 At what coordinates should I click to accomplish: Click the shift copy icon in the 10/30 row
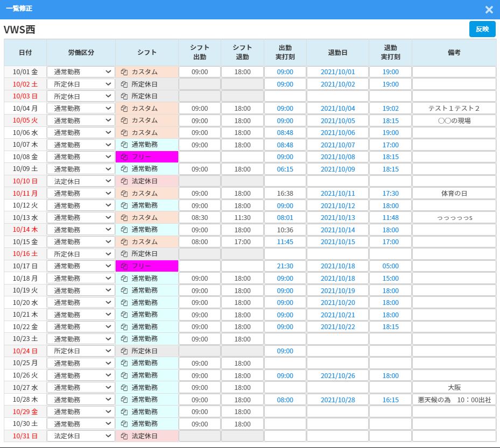pyautogui.click(x=124, y=424)
